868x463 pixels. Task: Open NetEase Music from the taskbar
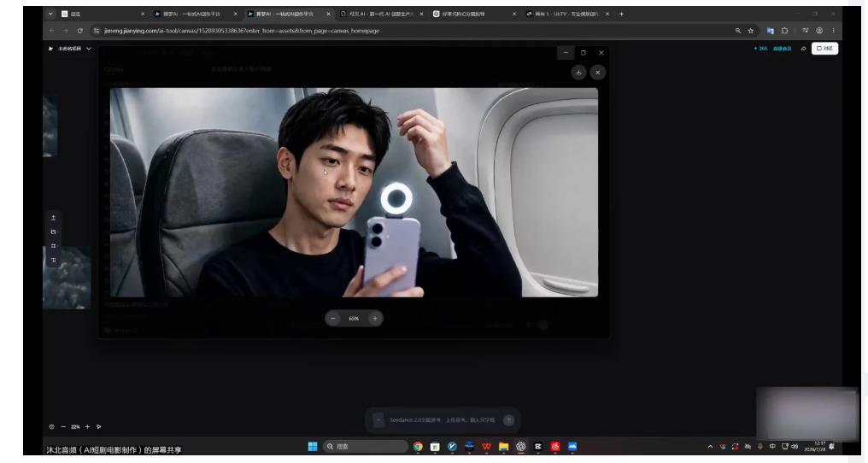(555, 447)
